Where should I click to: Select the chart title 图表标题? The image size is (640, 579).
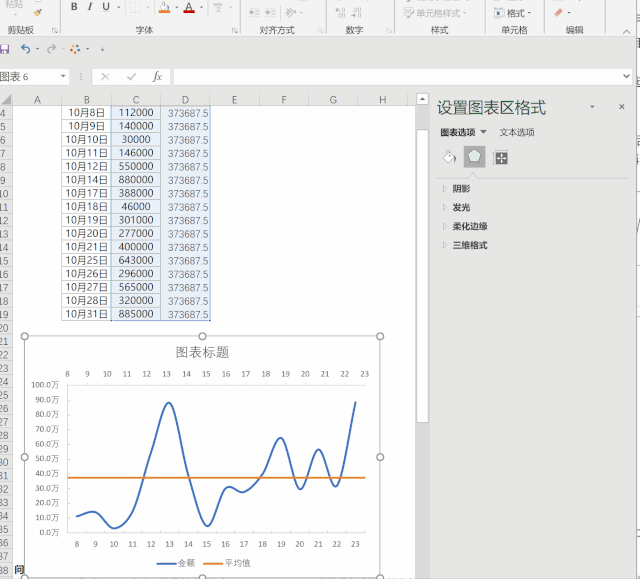pos(202,352)
